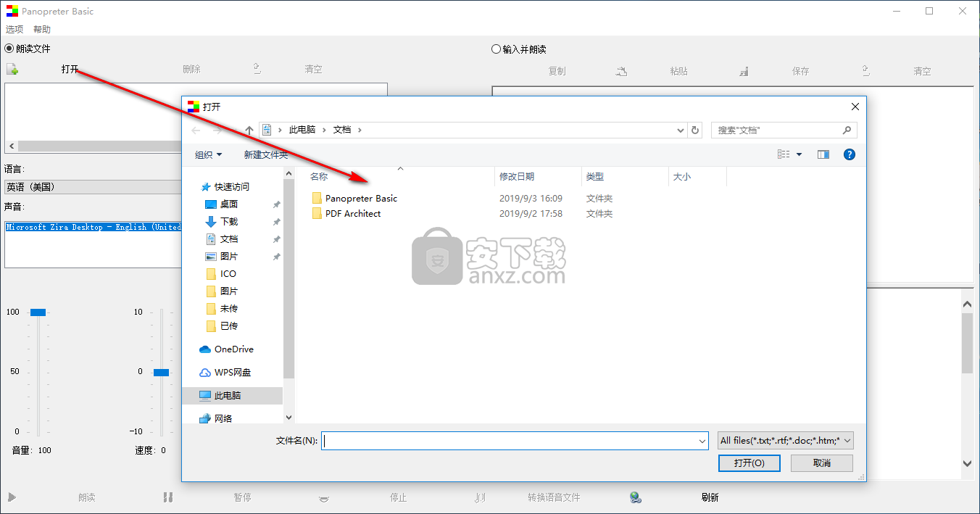Click the stop icon beside 停止

pos(325,498)
